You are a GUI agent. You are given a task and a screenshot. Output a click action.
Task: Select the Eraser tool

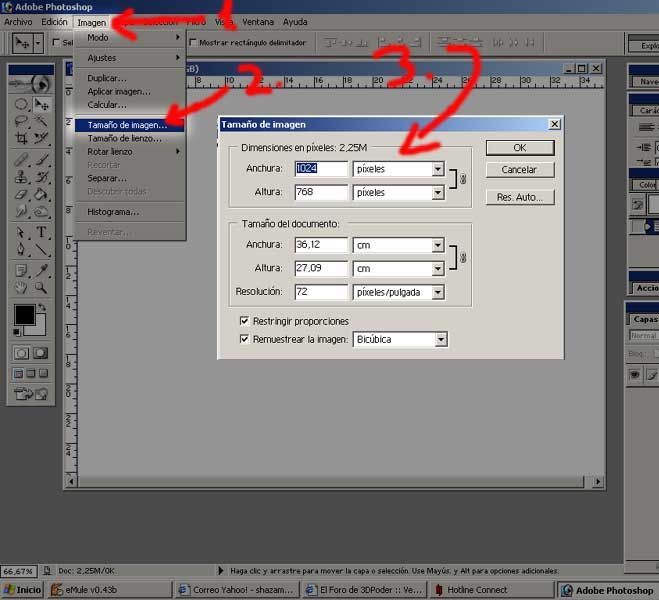tap(21, 194)
